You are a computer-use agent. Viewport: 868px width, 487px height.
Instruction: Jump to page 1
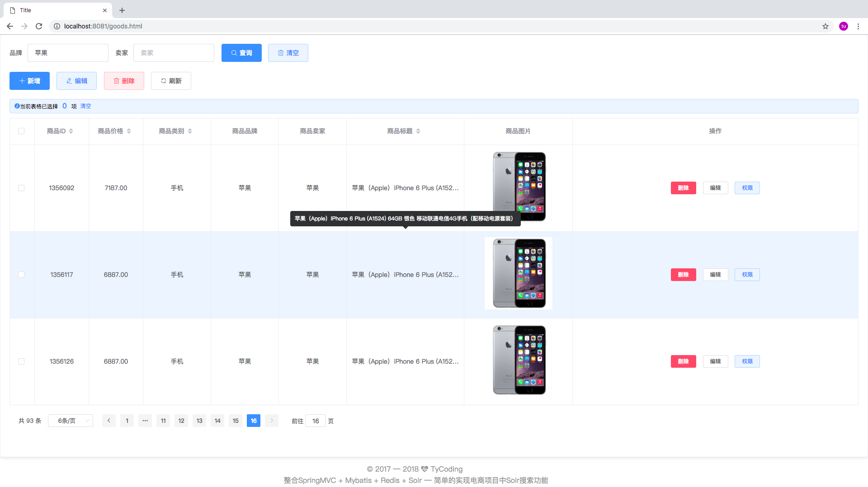tap(127, 421)
